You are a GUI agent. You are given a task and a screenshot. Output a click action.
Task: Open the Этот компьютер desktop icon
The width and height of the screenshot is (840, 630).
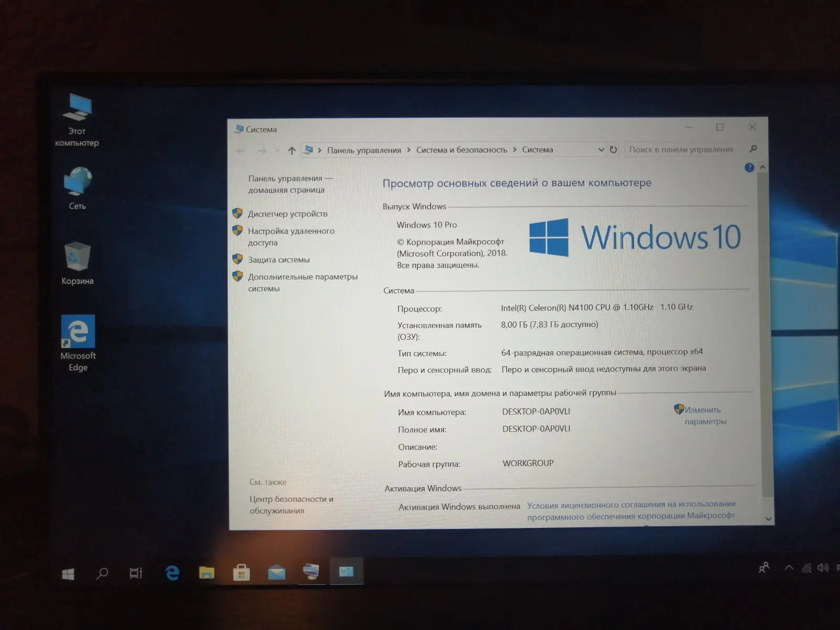[x=77, y=120]
